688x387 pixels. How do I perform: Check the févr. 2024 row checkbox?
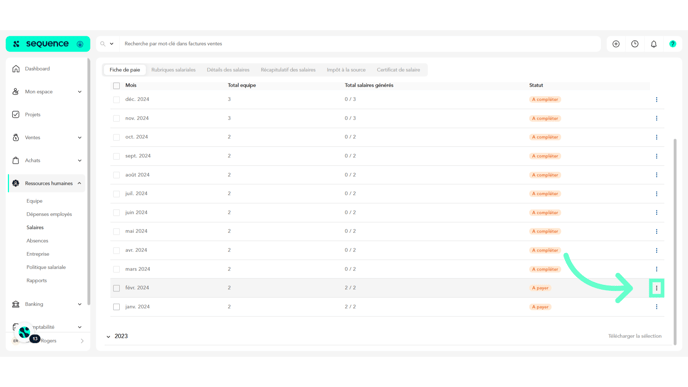pos(116,288)
